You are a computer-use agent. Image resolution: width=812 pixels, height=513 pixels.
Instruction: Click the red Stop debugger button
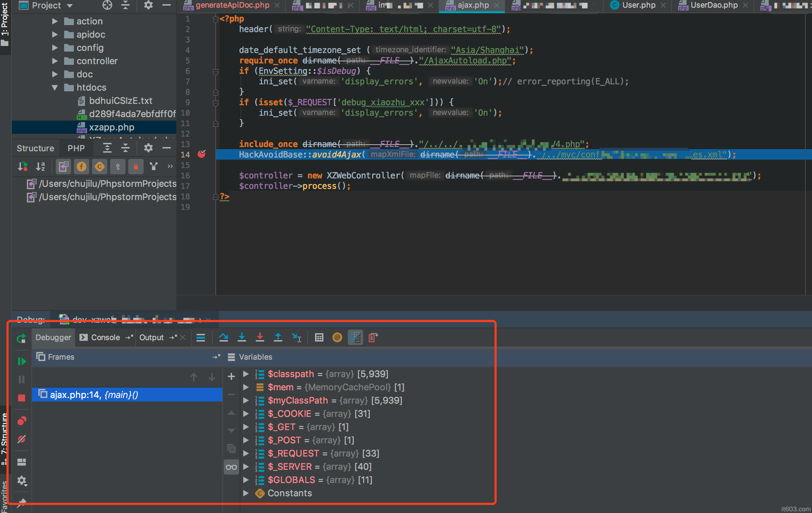(x=22, y=398)
